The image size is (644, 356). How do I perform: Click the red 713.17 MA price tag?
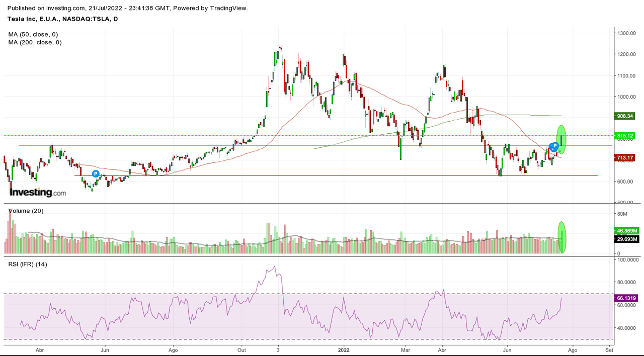[x=625, y=157]
